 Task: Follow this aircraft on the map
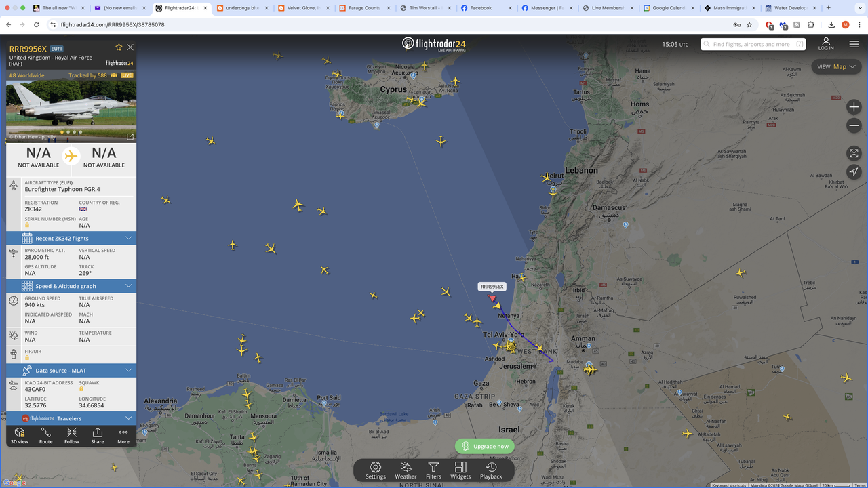[72, 435]
